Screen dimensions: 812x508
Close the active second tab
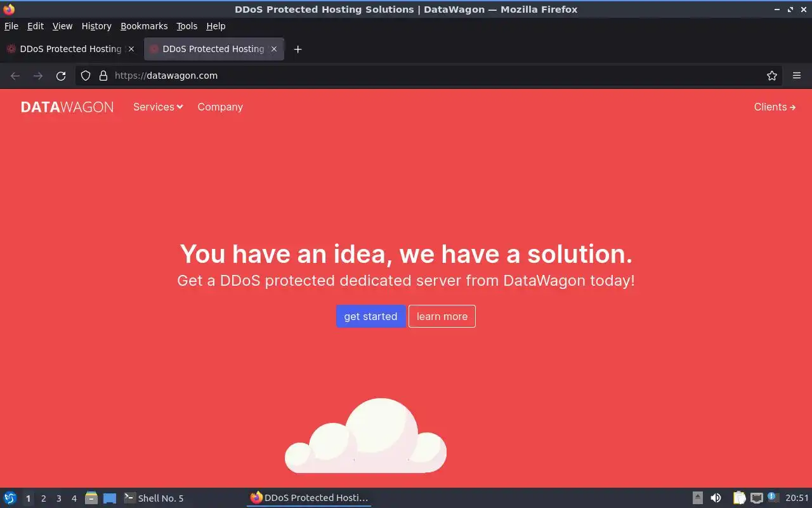tap(274, 49)
